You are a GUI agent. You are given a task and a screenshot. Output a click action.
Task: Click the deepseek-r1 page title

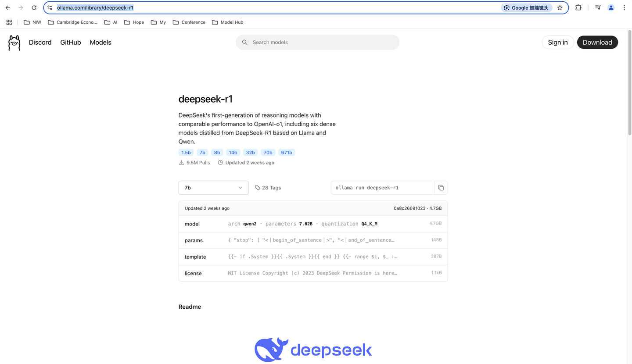pos(205,99)
